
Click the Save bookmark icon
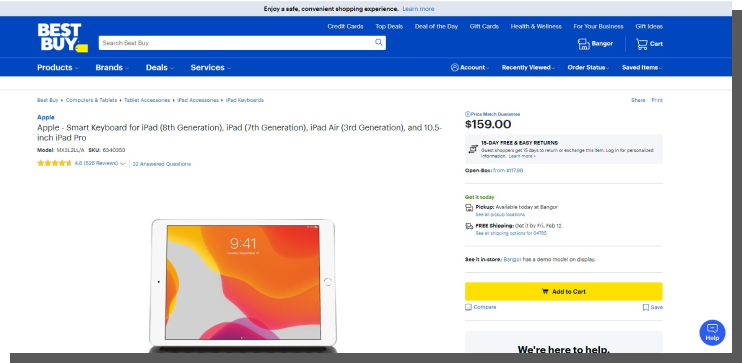pos(645,308)
